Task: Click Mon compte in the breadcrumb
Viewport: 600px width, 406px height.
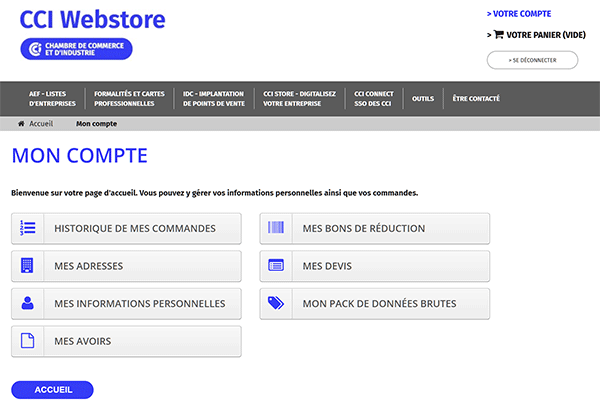Action: 96,124
